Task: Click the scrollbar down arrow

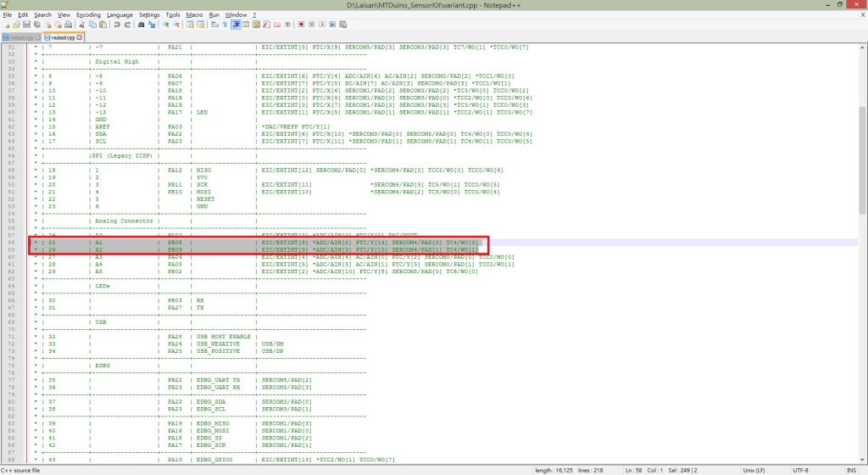Action: coord(862,460)
